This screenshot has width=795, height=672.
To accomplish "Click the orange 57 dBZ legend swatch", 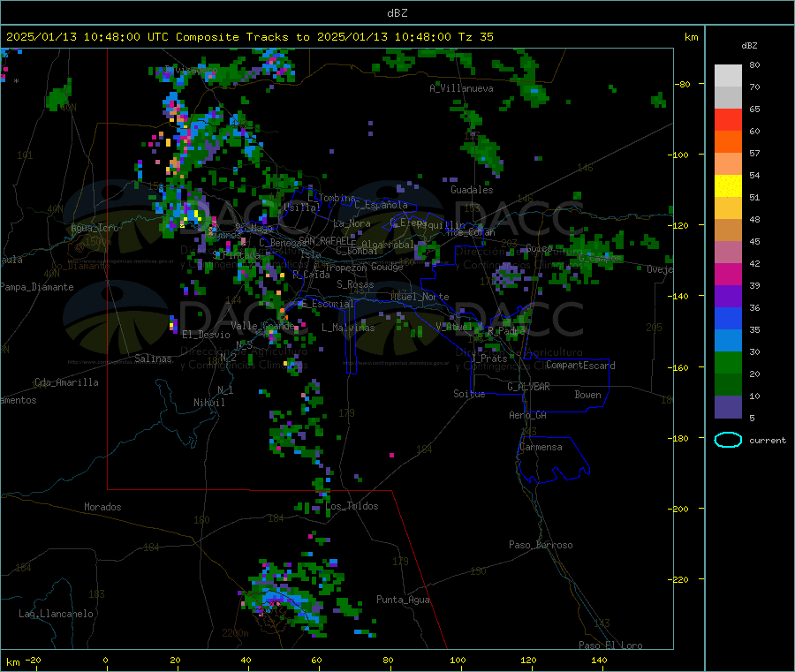I will tap(728, 142).
